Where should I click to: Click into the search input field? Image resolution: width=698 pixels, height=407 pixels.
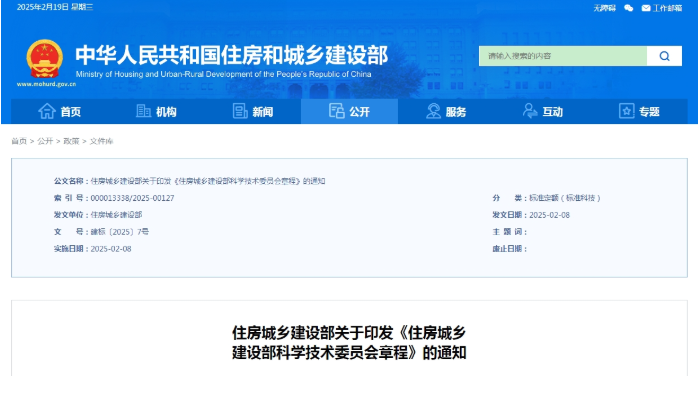562,56
